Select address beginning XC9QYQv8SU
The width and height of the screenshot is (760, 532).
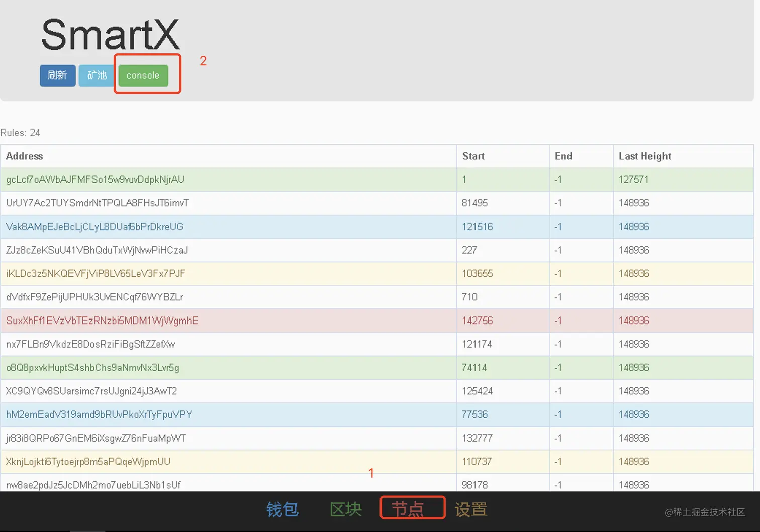point(91,391)
